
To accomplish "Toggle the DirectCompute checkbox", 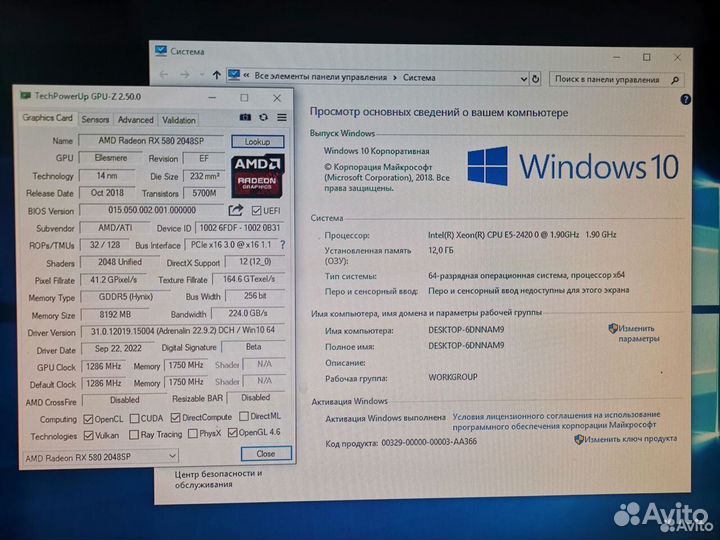I will pyautogui.click(x=175, y=417).
